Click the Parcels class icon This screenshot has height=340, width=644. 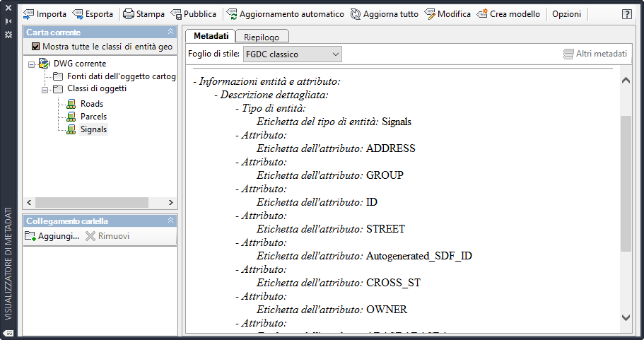click(x=71, y=117)
